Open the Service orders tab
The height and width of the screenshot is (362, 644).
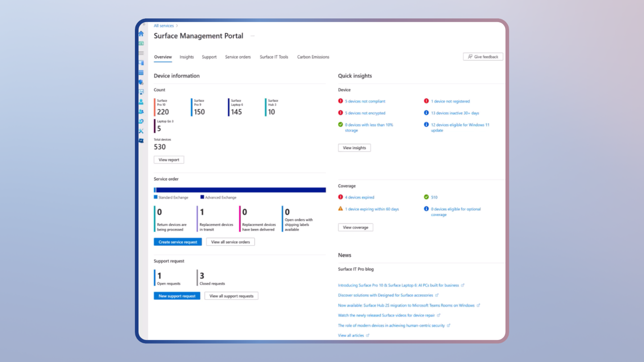pos(238,57)
